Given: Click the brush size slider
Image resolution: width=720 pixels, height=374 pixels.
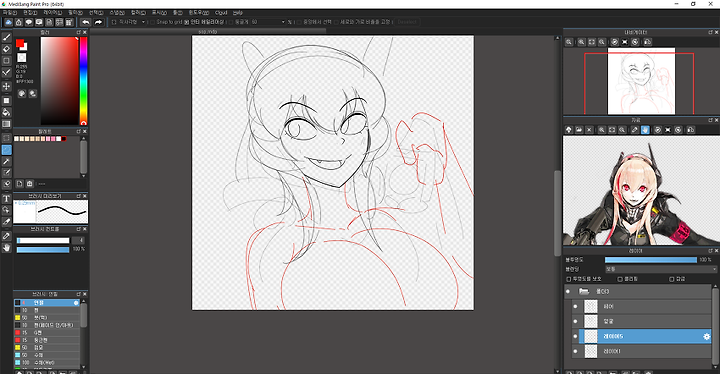Looking at the screenshot, I should click(43, 241).
